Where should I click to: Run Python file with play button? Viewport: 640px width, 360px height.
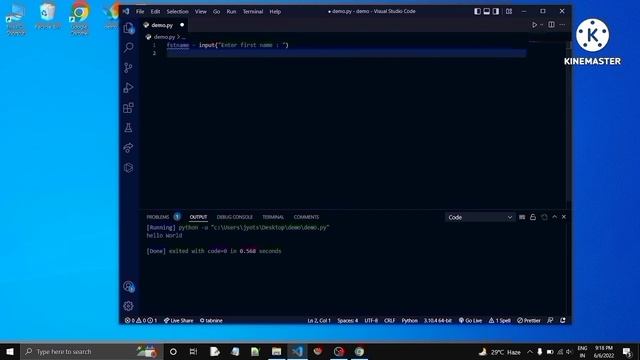[x=534, y=25]
